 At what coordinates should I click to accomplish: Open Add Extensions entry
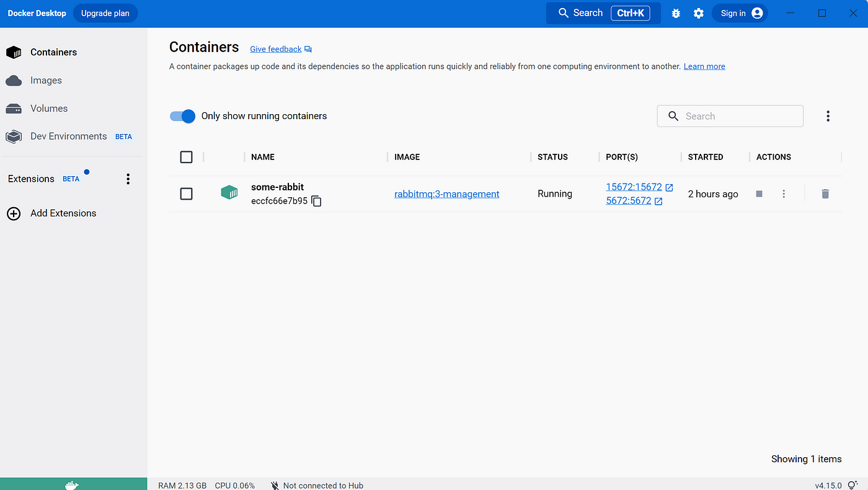63,213
